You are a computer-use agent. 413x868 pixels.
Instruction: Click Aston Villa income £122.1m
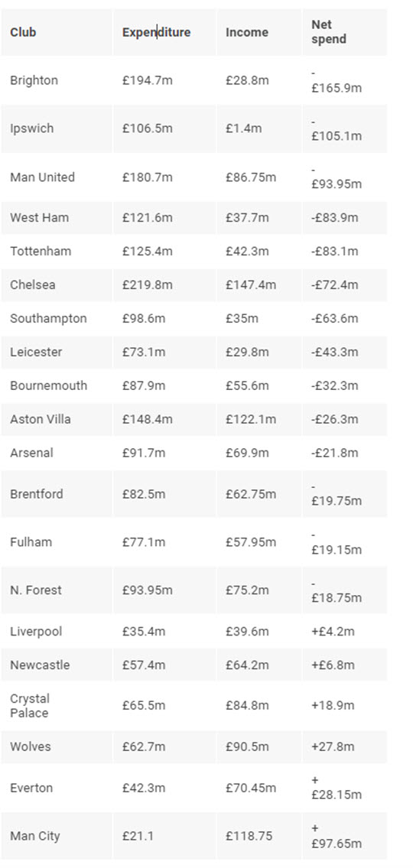click(x=251, y=420)
